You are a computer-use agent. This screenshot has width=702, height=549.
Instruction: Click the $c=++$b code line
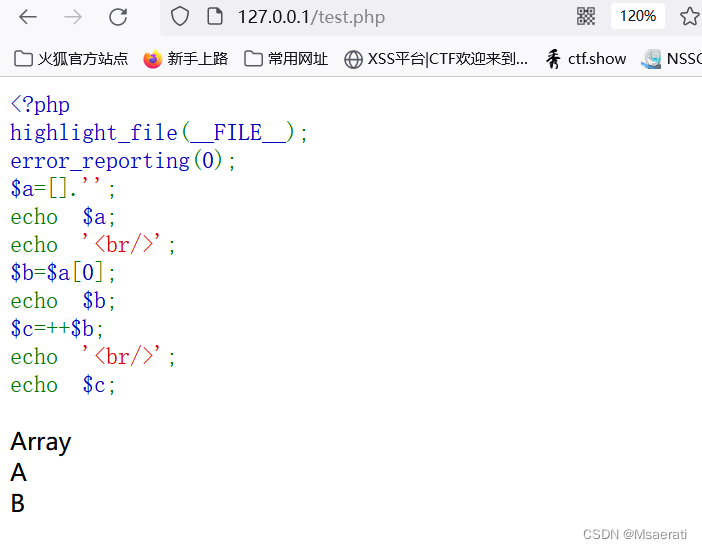tap(57, 329)
